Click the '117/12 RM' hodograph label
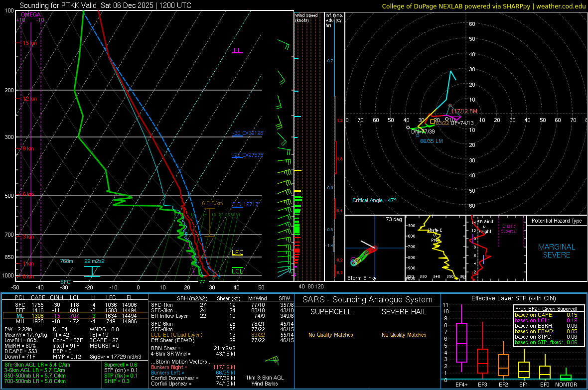The height and width of the screenshot is (390, 588). coord(464,112)
